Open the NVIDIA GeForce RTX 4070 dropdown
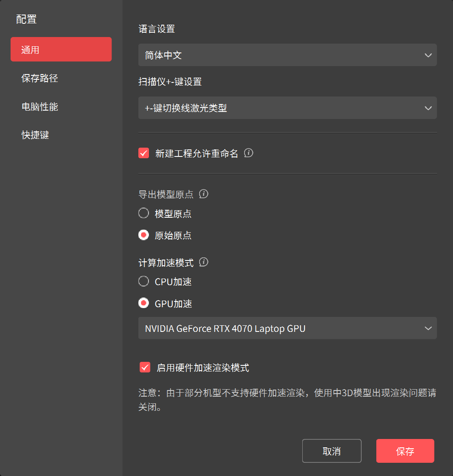 [287, 328]
